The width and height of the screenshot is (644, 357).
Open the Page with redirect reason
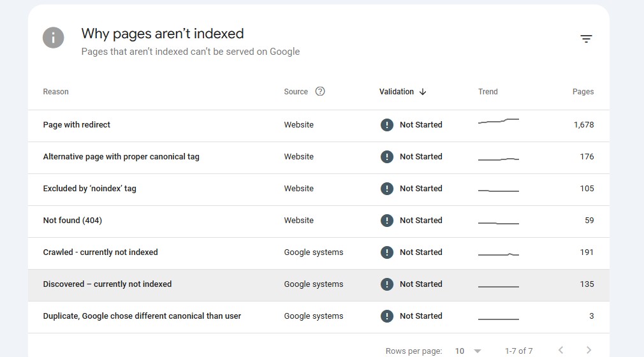tap(77, 124)
